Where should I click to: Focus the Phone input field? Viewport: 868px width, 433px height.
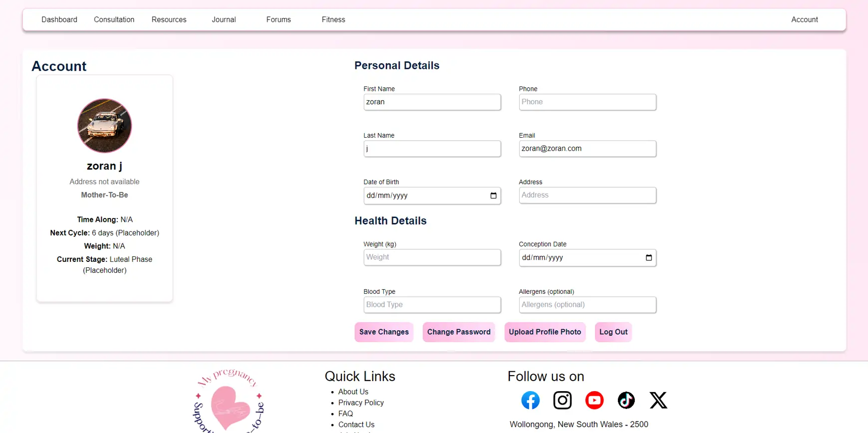[x=587, y=102]
